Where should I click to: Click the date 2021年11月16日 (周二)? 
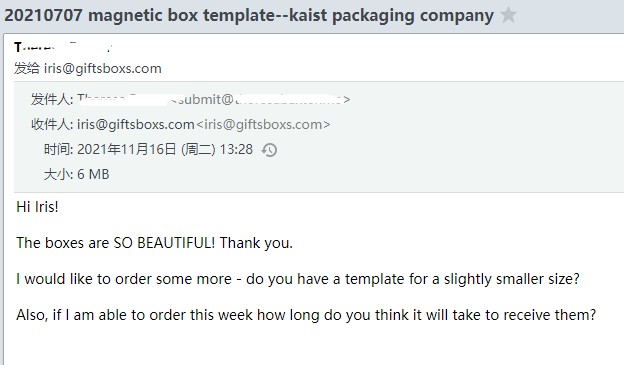pyautogui.click(x=146, y=150)
